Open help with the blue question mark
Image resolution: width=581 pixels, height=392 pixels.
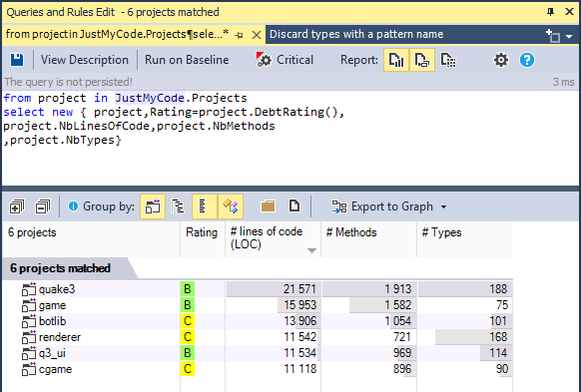527,60
